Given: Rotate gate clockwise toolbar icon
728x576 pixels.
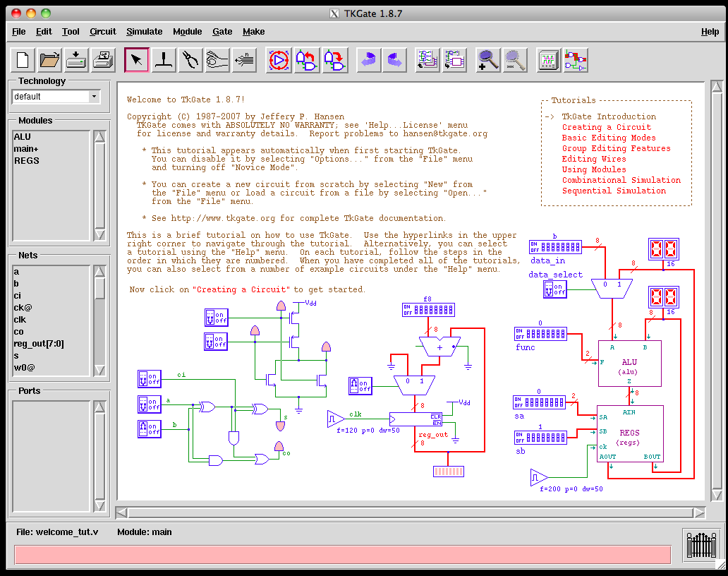Looking at the screenshot, I should (335, 61).
